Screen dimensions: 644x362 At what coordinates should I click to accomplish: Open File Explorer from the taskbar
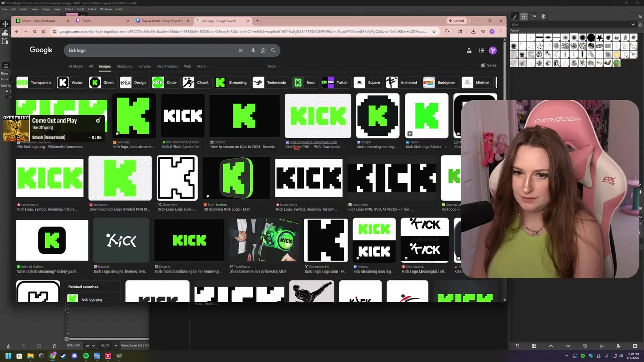click(x=30, y=356)
